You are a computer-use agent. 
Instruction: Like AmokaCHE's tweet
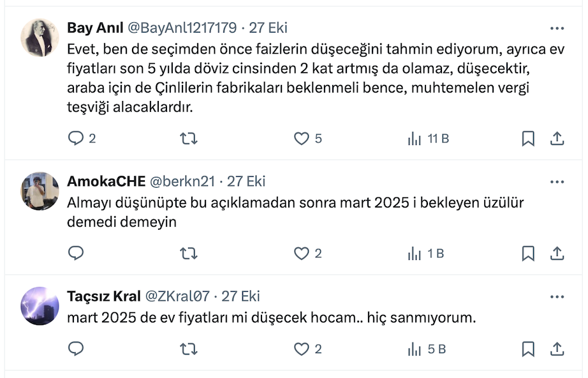click(x=301, y=253)
